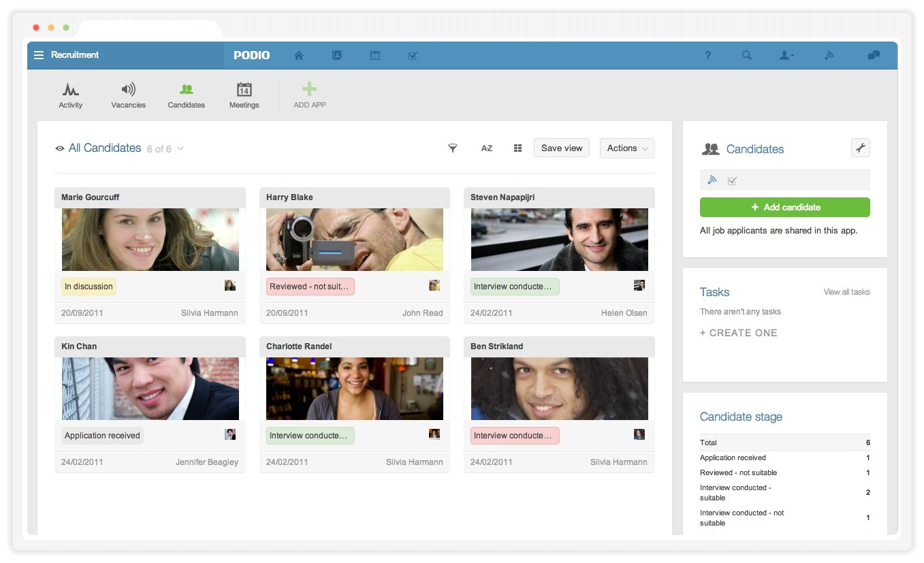The image size is (924, 563).
Task: Click the View all tasks link
Action: [846, 292]
